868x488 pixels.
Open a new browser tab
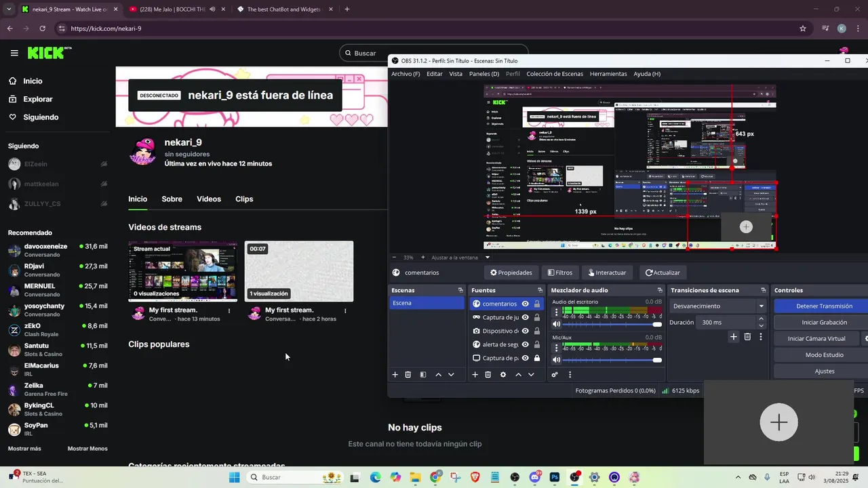(x=347, y=9)
